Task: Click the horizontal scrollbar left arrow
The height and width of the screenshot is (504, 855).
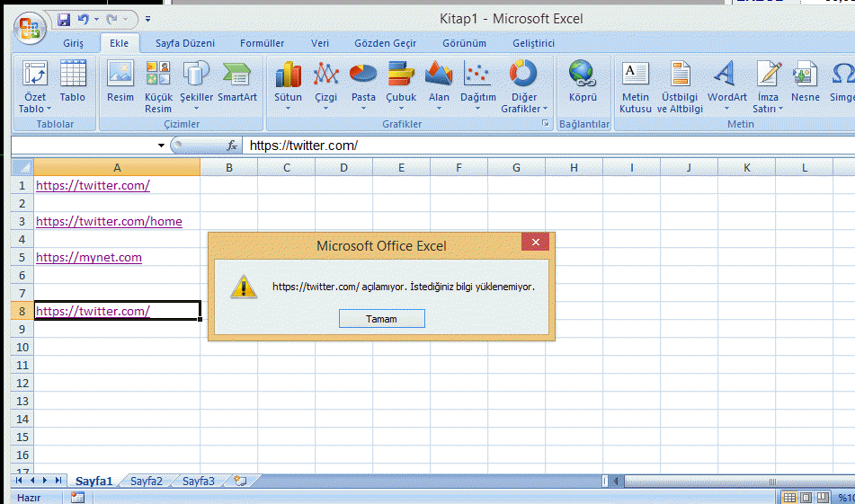Action: point(617,482)
